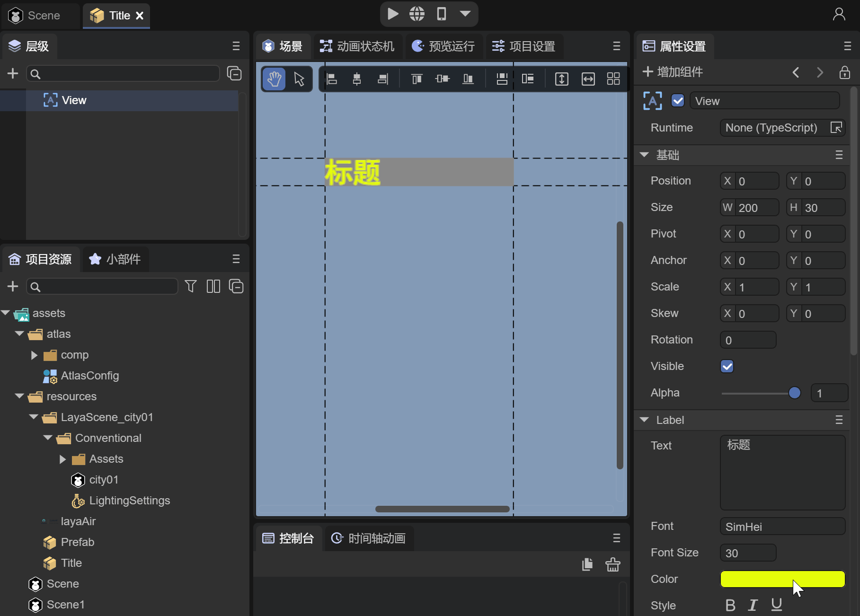The image size is (860, 616).
Task: Click the lock icon in properties panel
Action: point(844,72)
